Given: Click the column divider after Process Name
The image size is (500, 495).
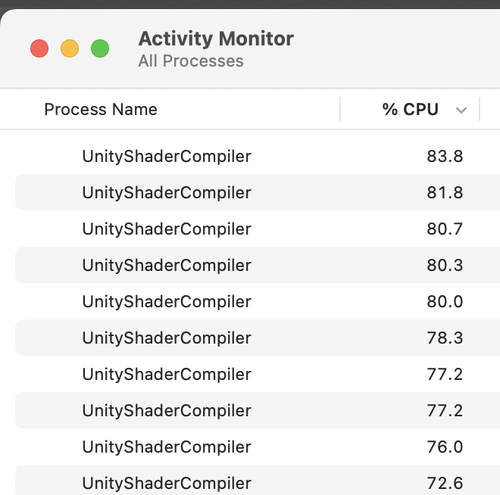Looking at the screenshot, I should point(340,109).
